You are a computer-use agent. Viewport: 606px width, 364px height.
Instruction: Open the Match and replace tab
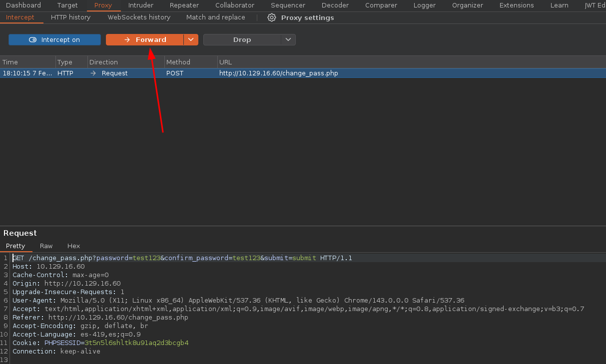[x=215, y=17]
